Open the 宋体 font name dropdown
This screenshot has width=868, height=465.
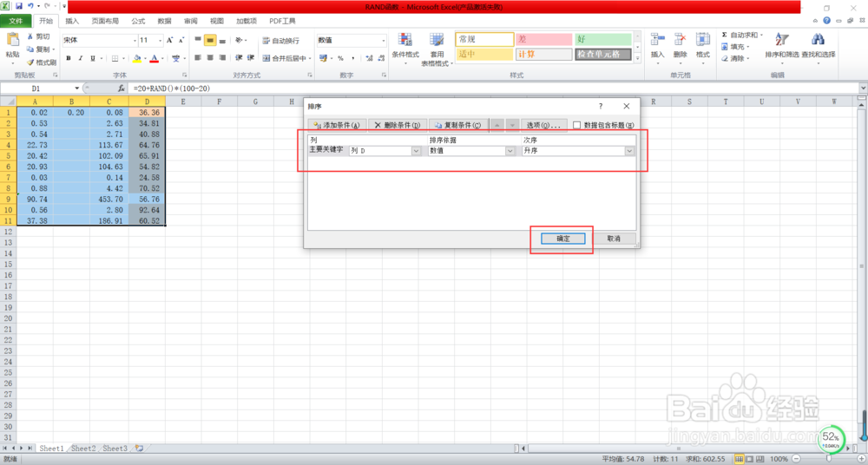point(135,41)
